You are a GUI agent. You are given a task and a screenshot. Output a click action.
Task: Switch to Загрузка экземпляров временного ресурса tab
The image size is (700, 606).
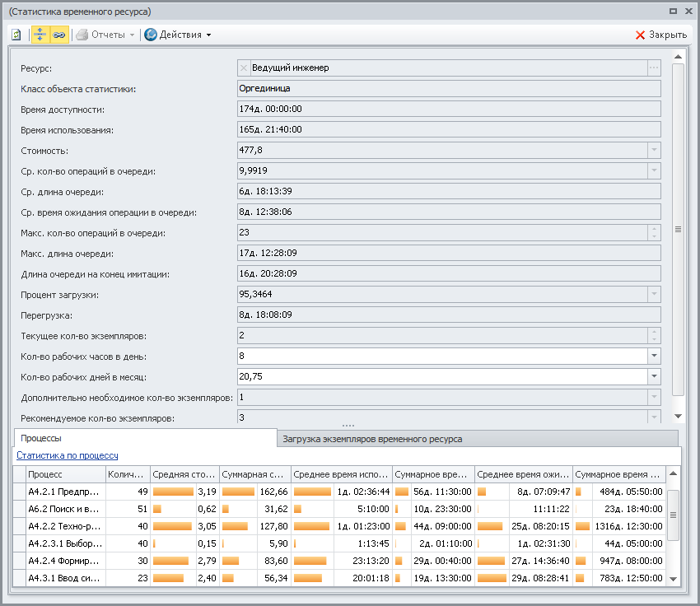[372, 439]
